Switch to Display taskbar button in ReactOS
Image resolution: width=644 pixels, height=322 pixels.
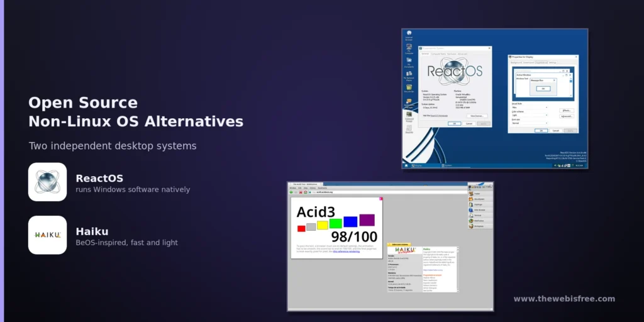(426, 165)
